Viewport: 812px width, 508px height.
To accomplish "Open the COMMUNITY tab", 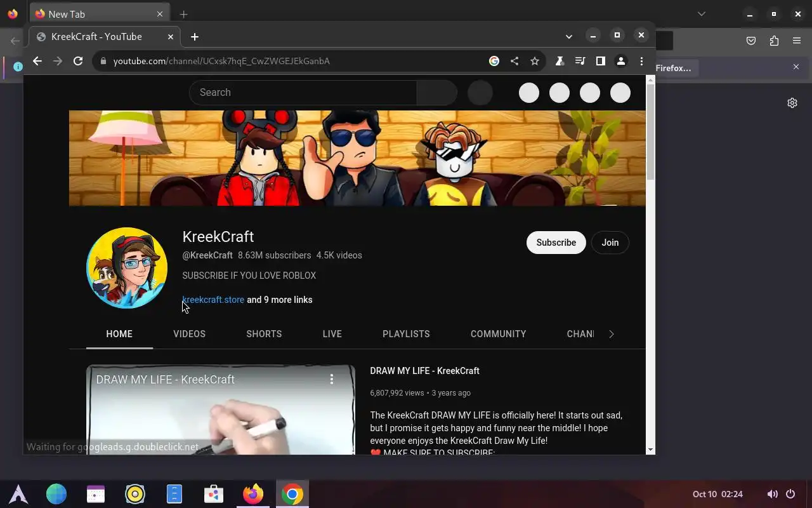I will (498, 334).
